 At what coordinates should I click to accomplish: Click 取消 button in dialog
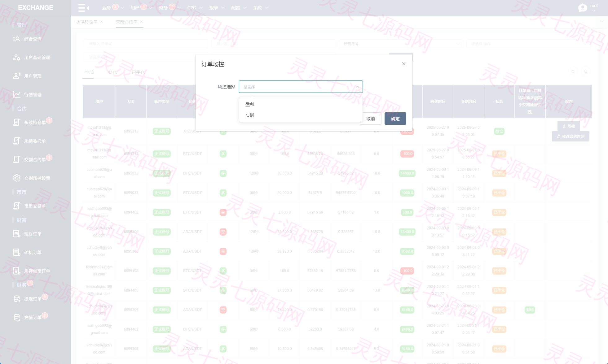click(x=371, y=119)
